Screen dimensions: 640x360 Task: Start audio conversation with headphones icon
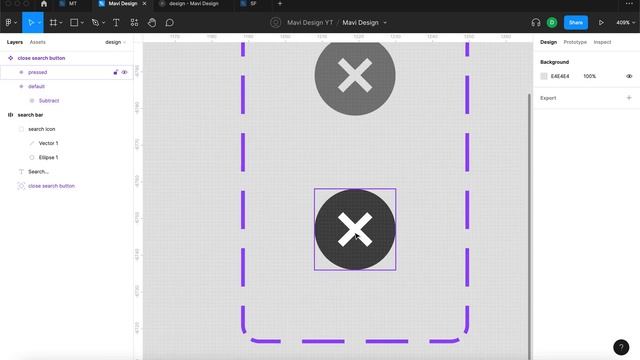[x=536, y=22]
